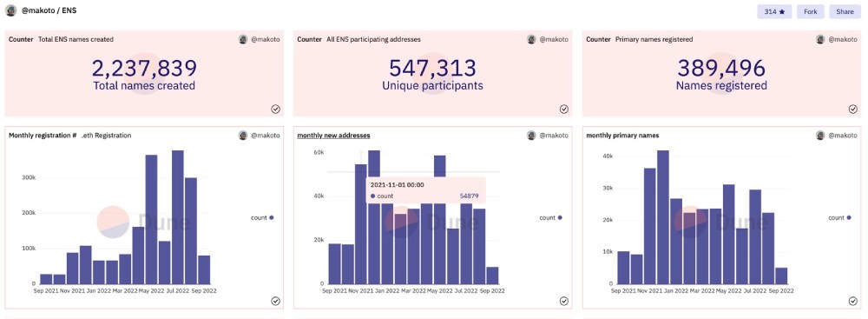The image size is (868, 319).
Task: Click the tallest Jul 2022 bar in Monthly registration chart
Action: (x=178, y=217)
